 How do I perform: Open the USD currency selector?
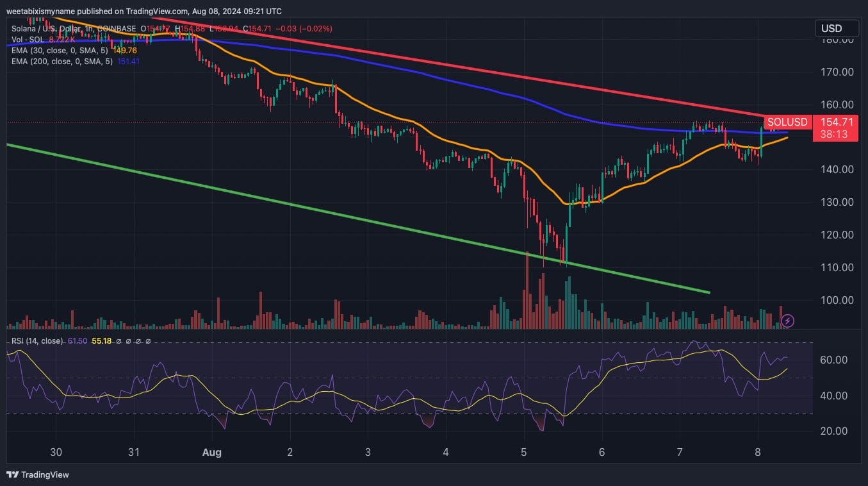[836, 28]
